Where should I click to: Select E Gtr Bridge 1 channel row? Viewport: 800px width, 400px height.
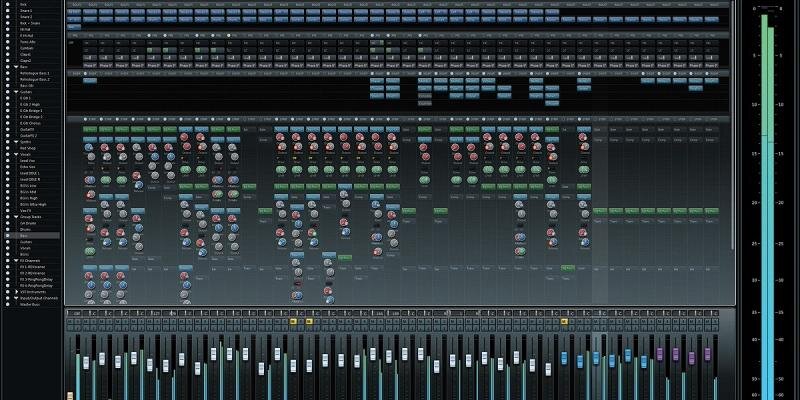(x=33, y=111)
